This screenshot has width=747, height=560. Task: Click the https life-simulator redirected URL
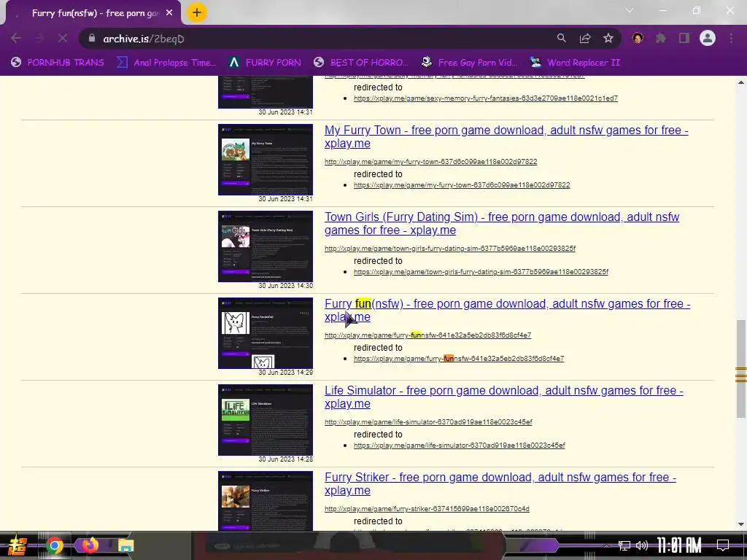tap(460, 446)
